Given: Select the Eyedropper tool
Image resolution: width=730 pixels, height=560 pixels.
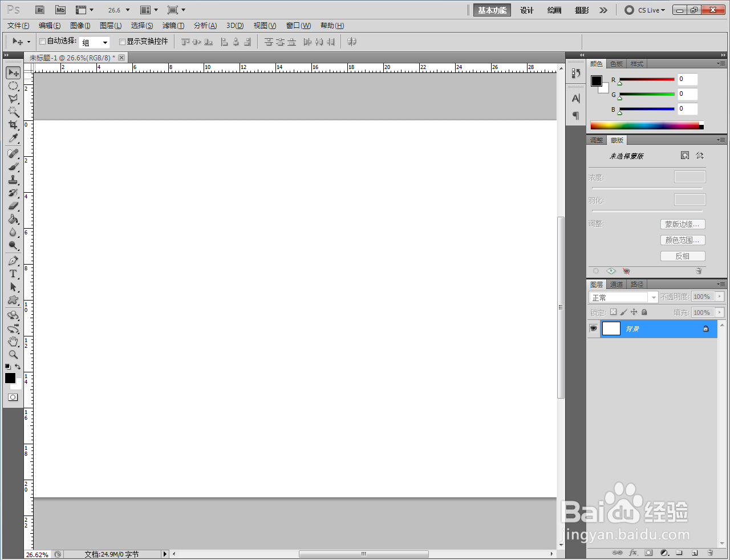Looking at the screenshot, I should coord(13,139).
